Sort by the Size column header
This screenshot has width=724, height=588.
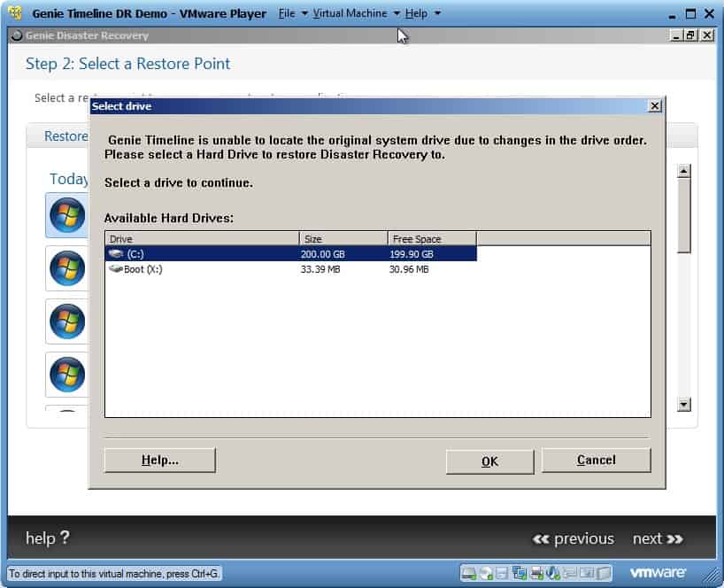[343, 239]
